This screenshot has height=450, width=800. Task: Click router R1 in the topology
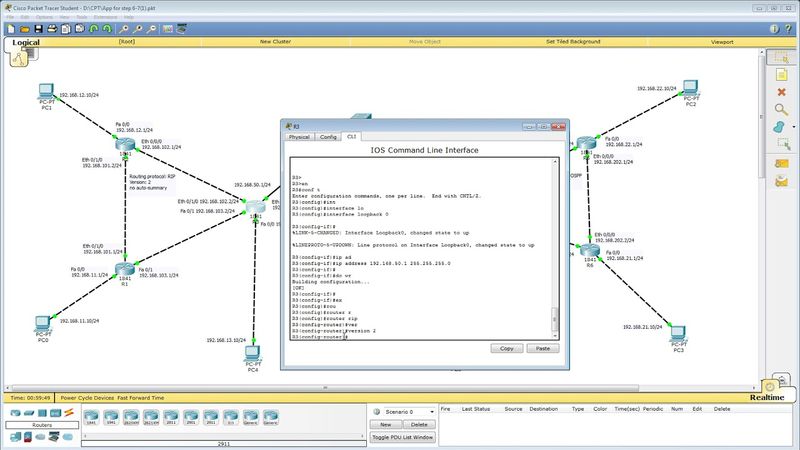click(x=124, y=269)
